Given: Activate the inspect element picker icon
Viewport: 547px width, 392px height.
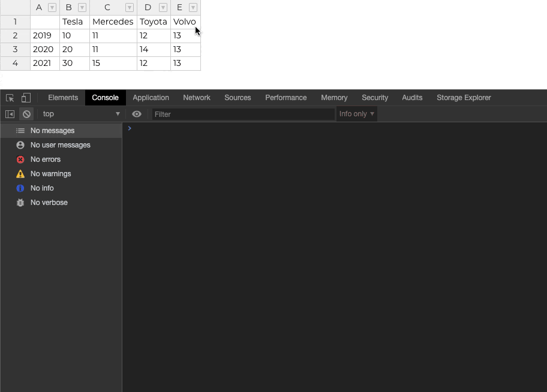Looking at the screenshot, I should click(10, 98).
